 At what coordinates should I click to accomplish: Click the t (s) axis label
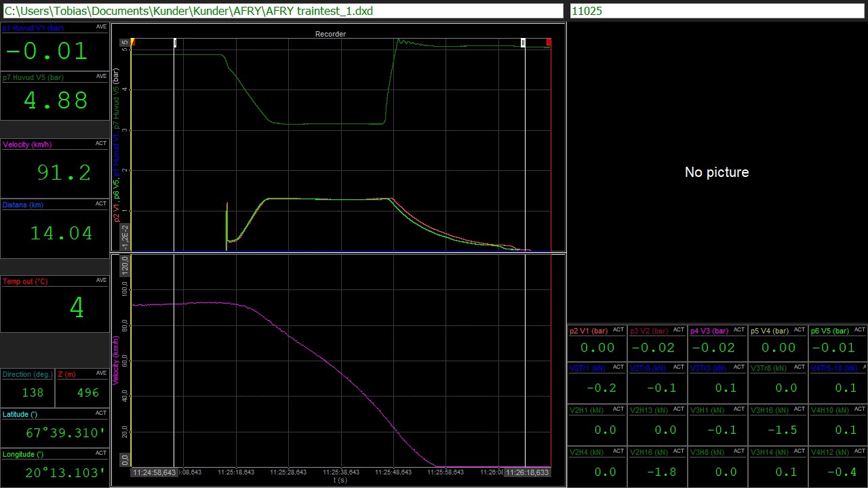coord(340,481)
